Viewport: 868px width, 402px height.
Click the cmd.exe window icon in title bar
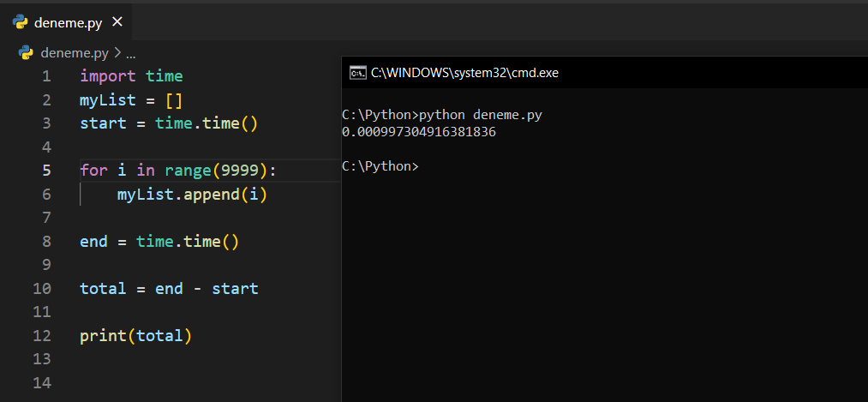pos(358,73)
